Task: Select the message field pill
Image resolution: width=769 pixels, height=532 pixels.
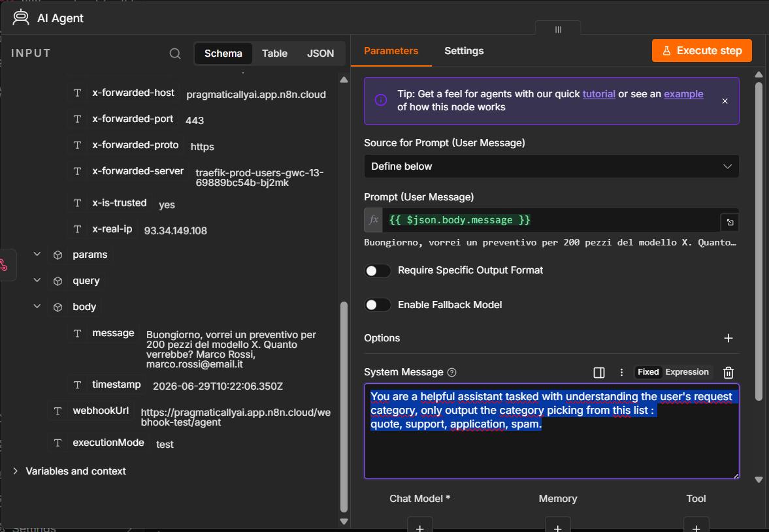Action: (103, 333)
